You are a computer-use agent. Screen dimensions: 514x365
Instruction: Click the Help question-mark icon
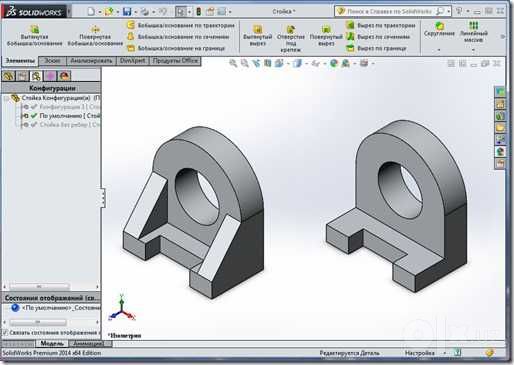pos(459,11)
